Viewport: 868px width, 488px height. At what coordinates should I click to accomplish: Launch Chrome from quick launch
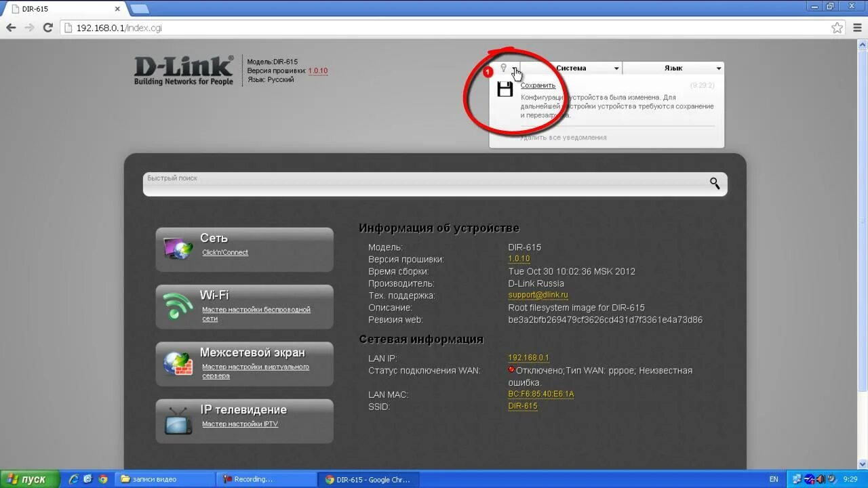(x=103, y=479)
